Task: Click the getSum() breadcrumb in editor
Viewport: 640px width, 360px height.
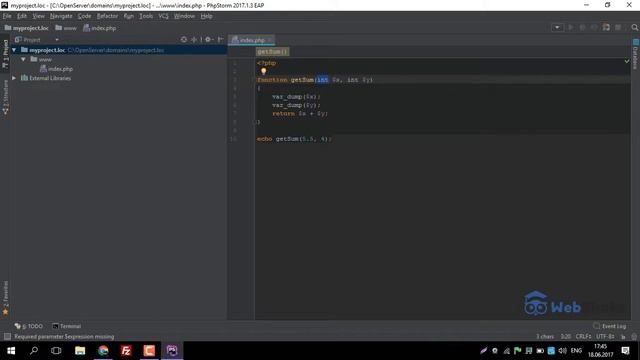Action: (272, 52)
